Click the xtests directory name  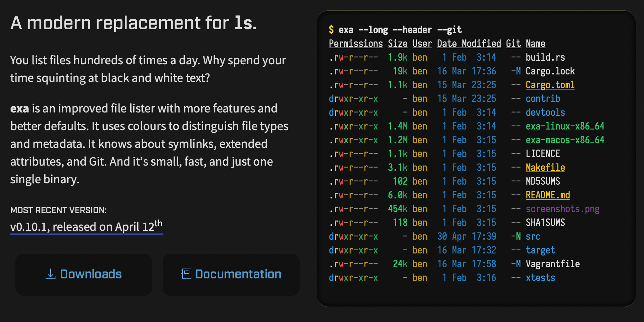coord(540,278)
